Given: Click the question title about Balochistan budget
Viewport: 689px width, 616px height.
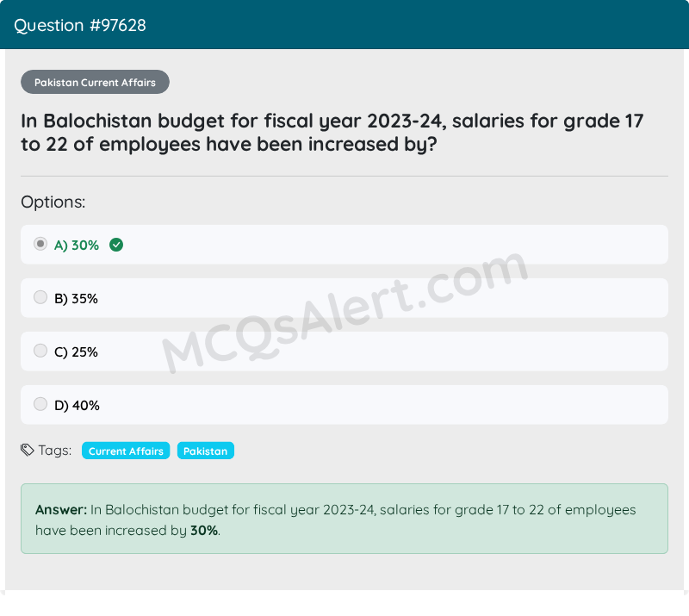Looking at the screenshot, I should click(332, 132).
